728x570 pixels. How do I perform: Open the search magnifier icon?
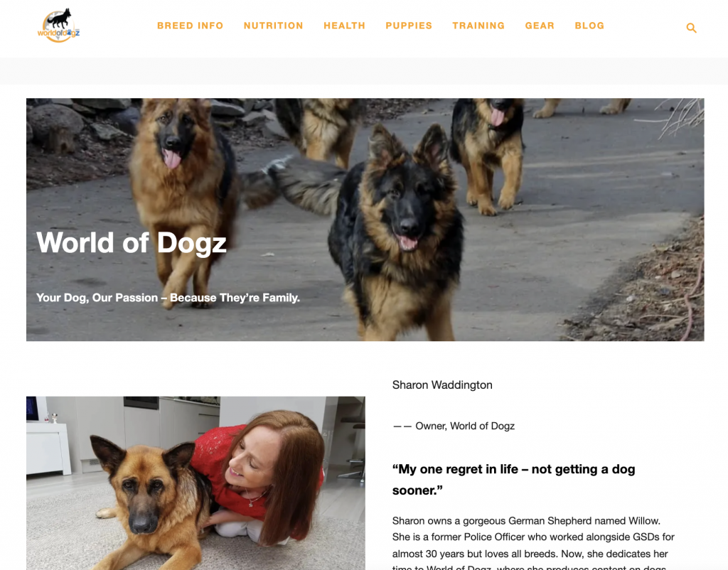point(691,28)
